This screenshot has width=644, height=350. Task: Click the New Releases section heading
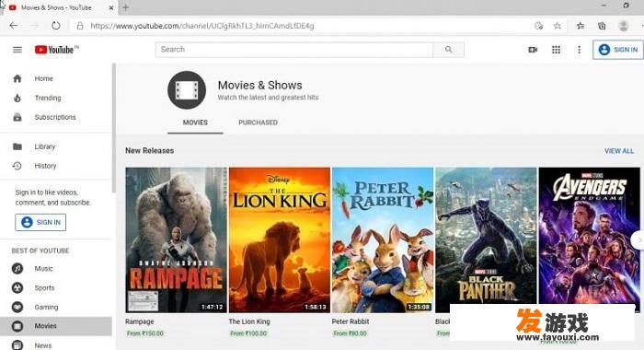click(149, 150)
